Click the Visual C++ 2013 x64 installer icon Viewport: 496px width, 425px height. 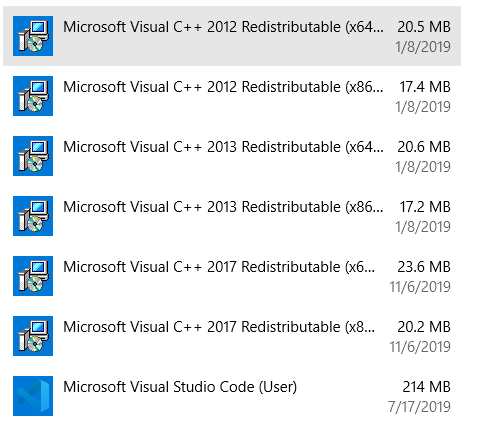[33, 156]
